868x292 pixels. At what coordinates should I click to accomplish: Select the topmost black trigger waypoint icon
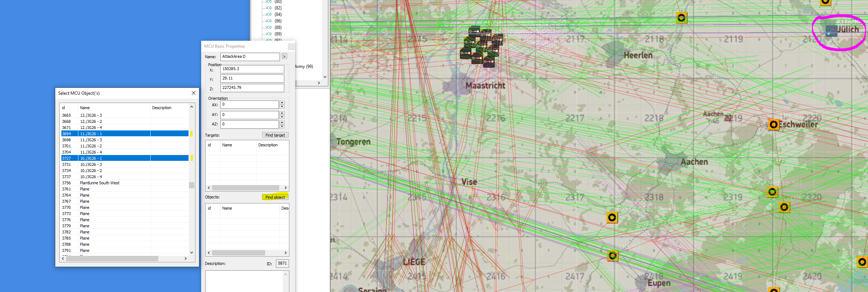(x=474, y=31)
